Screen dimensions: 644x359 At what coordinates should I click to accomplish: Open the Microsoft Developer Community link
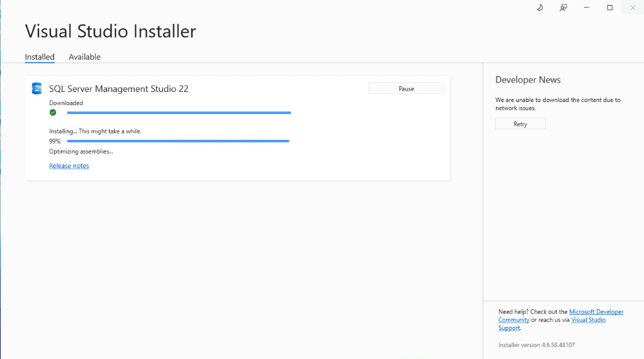coord(596,312)
